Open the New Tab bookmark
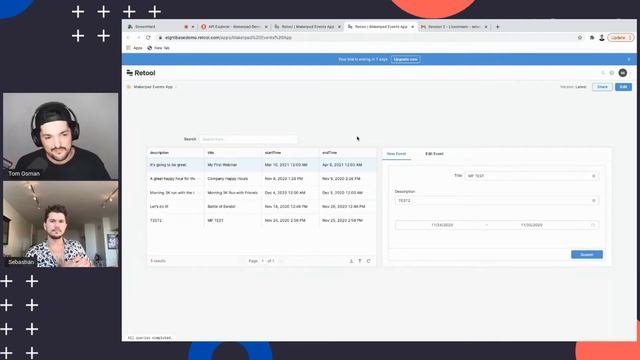This screenshot has width=640, height=360. coord(158,48)
